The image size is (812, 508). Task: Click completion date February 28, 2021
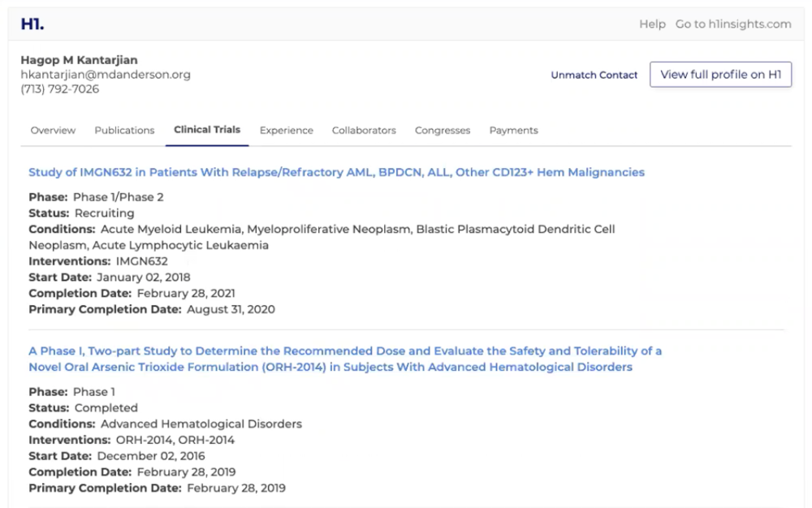[186, 293]
